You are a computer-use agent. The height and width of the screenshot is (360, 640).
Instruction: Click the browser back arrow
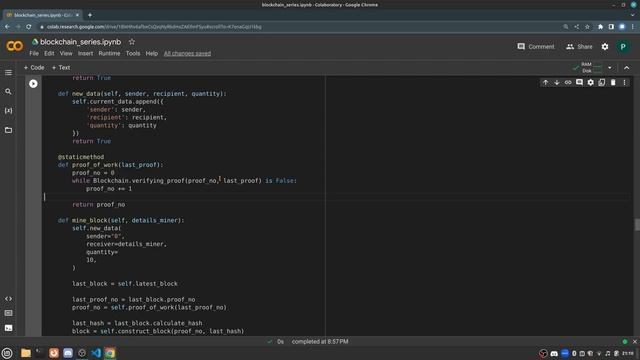tap(7, 27)
